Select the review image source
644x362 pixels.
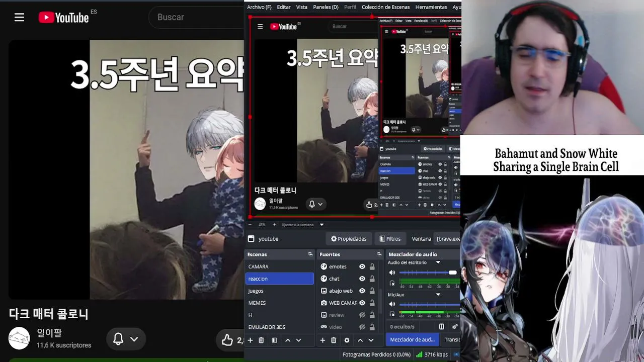(x=337, y=315)
